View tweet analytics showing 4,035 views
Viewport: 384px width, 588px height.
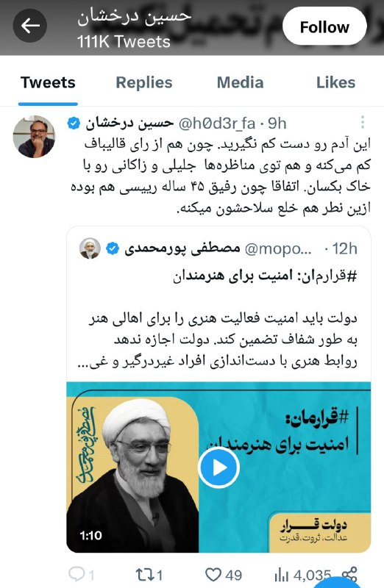coord(302,575)
